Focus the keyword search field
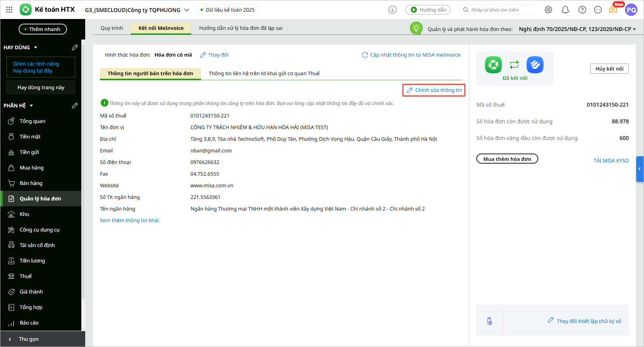The image size is (644, 347). tap(497, 10)
